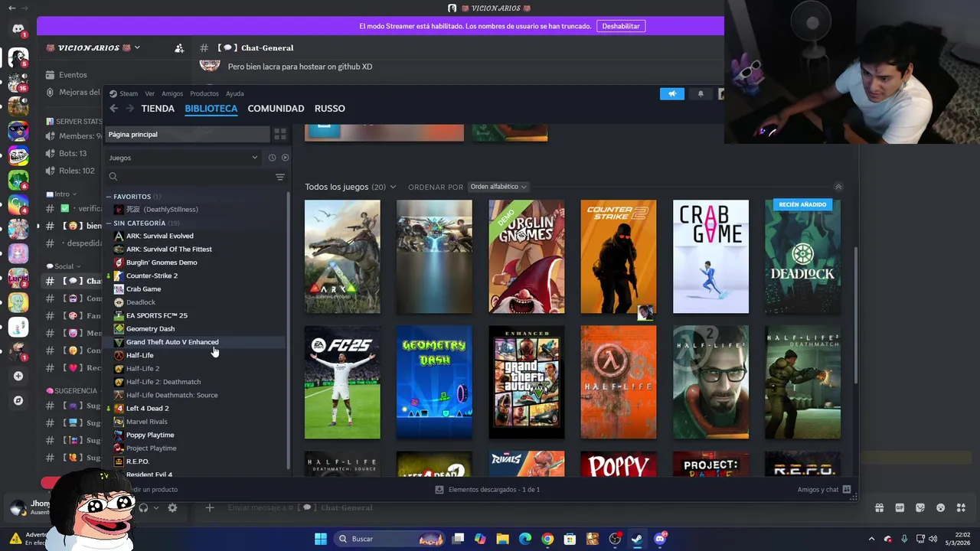
Task: Add a server with Discord plus icon
Action: (x=18, y=376)
